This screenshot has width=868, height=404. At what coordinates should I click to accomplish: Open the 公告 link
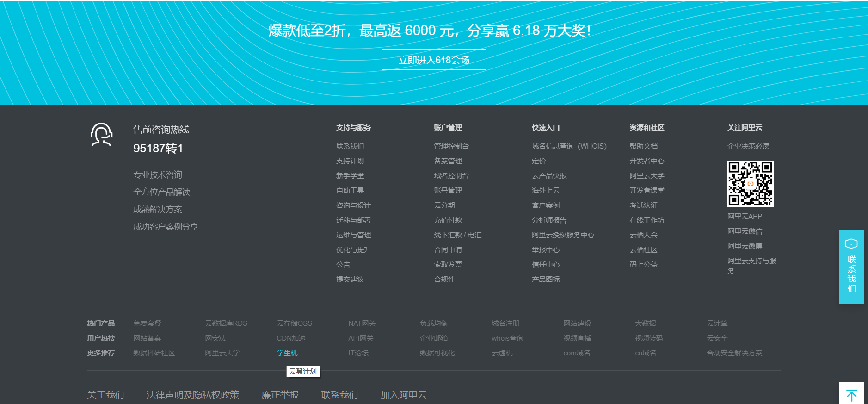[343, 265]
